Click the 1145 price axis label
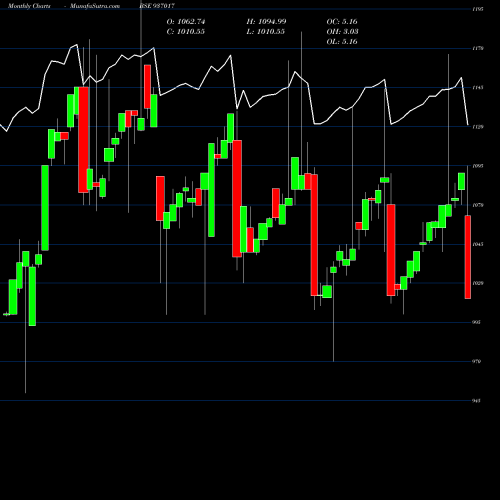Screen dimensions: 500x500 point(478,88)
